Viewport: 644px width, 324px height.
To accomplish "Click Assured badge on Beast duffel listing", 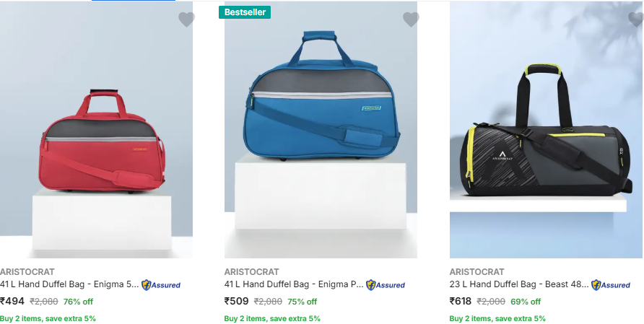I will click(x=611, y=285).
